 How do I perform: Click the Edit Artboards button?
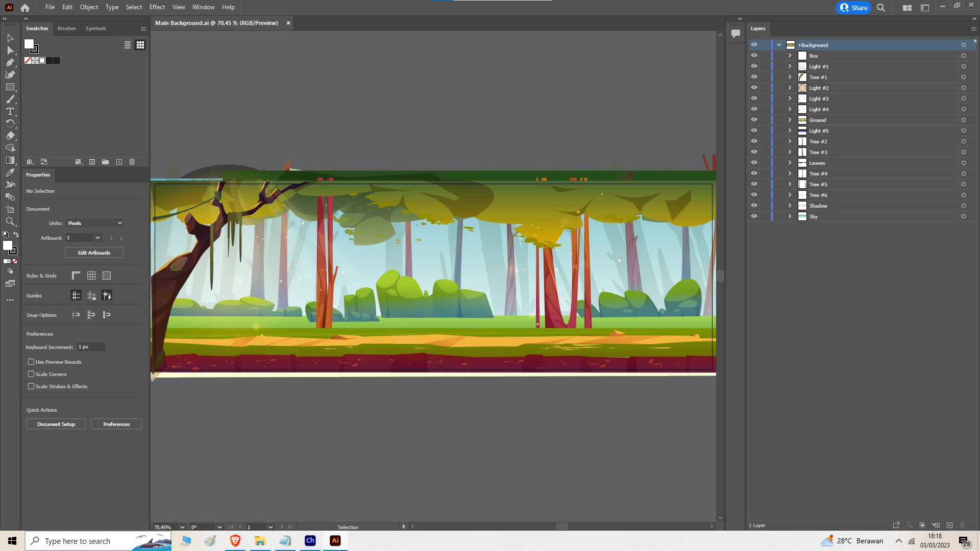pyautogui.click(x=94, y=253)
